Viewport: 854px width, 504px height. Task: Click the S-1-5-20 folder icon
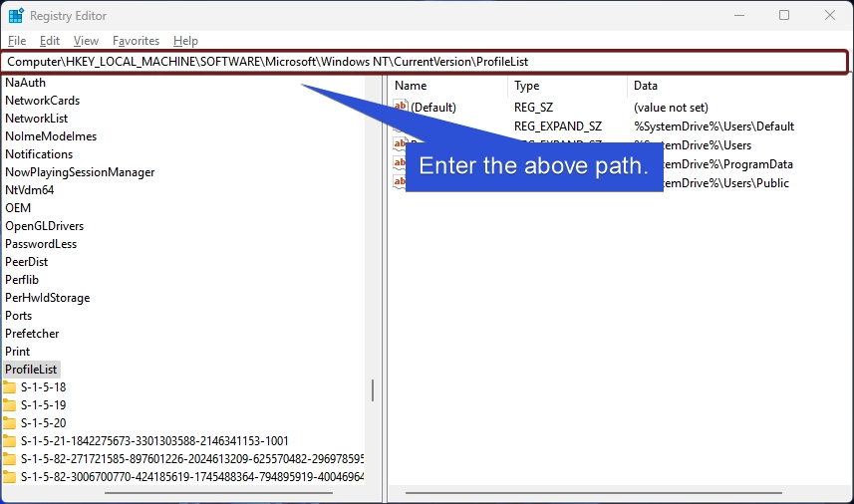pos(9,423)
